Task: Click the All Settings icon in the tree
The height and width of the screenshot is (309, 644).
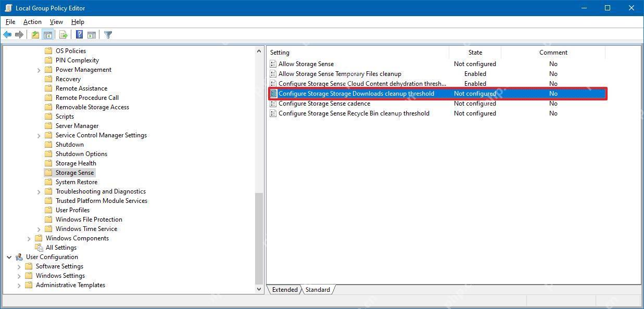Action: (39, 248)
